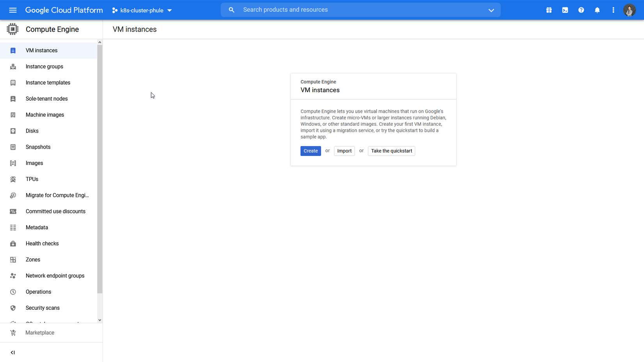Click the Images icon in sidebar
This screenshot has height=362, width=644.
tap(13, 163)
